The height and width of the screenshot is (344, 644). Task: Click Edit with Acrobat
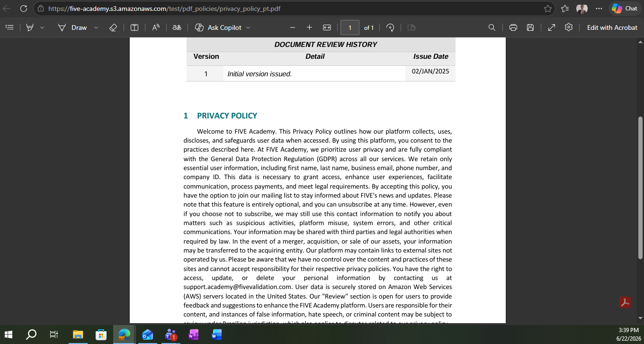612,27
